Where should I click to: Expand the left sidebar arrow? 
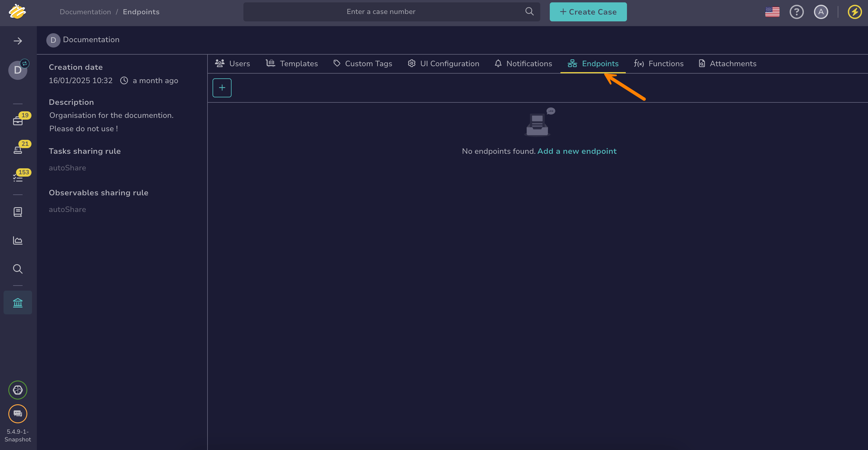pyautogui.click(x=18, y=41)
